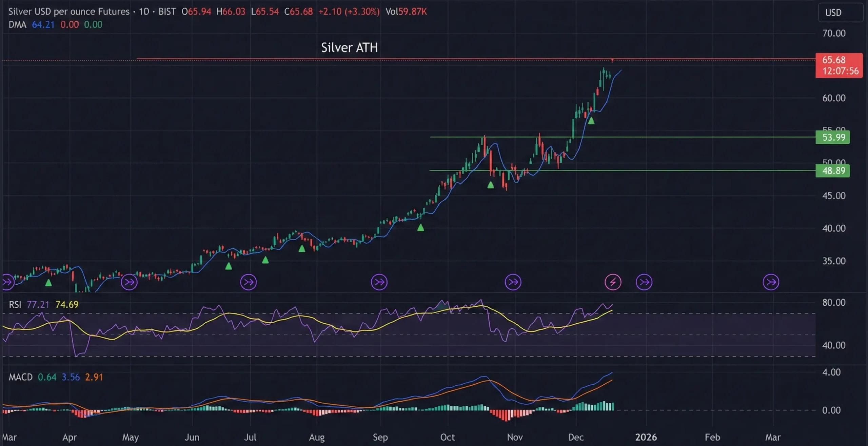The width and height of the screenshot is (868, 446).
Task: Select the MACD indicator legend
Action: point(20,377)
